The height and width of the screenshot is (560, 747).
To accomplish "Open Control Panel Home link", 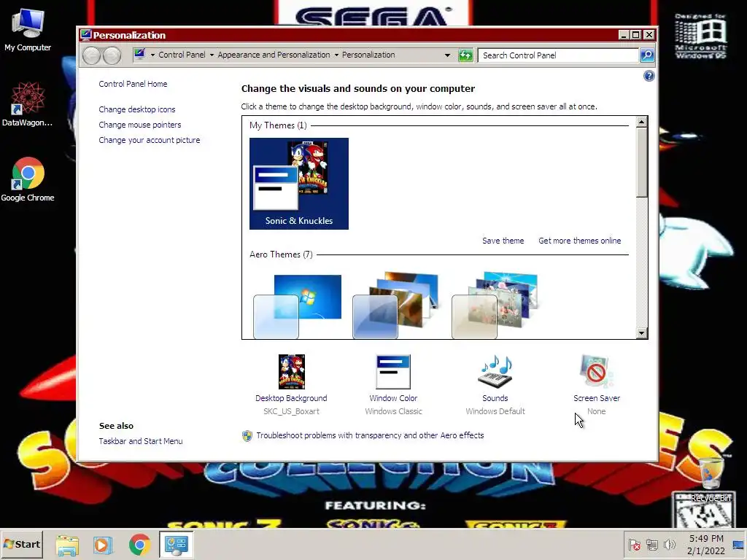I will [133, 84].
